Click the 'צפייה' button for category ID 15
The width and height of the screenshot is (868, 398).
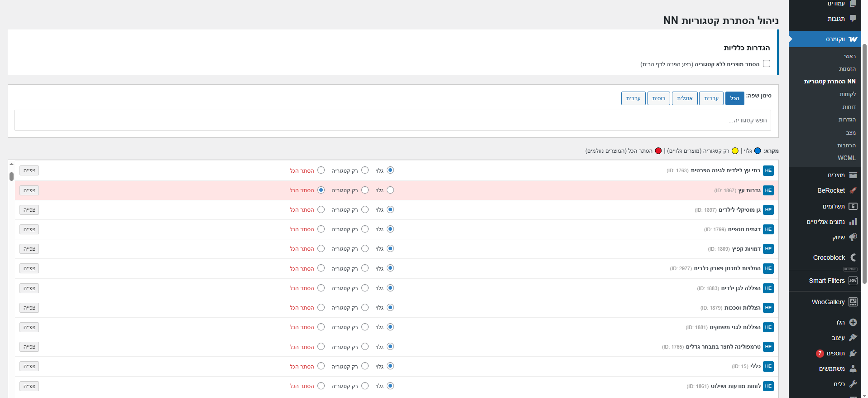pyautogui.click(x=29, y=366)
